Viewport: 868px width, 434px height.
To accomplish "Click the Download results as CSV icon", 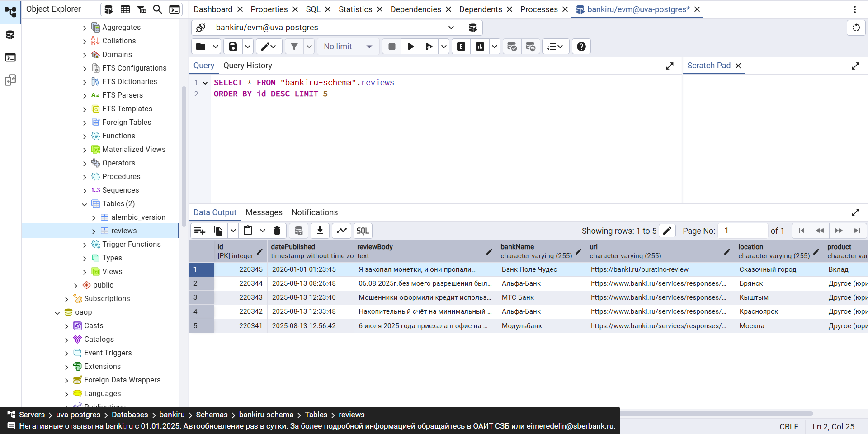I will pyautogui.click(x=320, y=231).
